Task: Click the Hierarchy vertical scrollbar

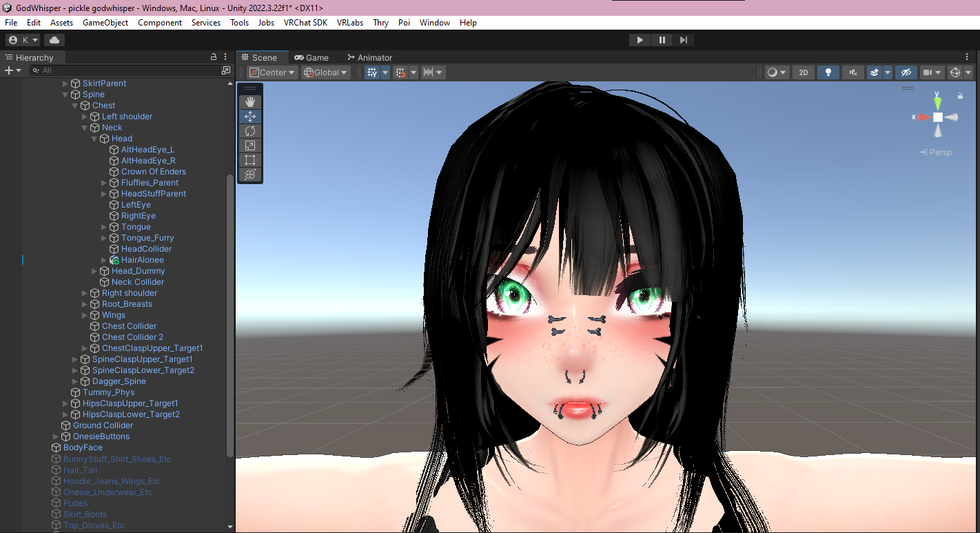Action: click(230, 314)
